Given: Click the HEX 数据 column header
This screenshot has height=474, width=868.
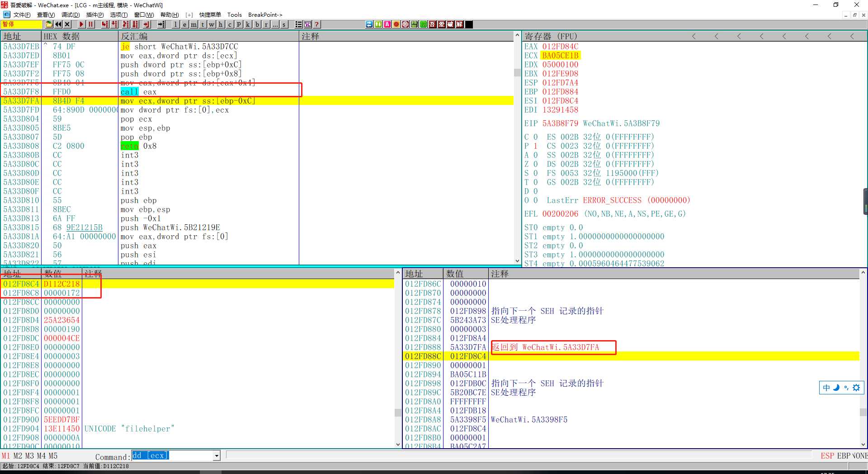Looking at the screenshot, I should 80,36.
